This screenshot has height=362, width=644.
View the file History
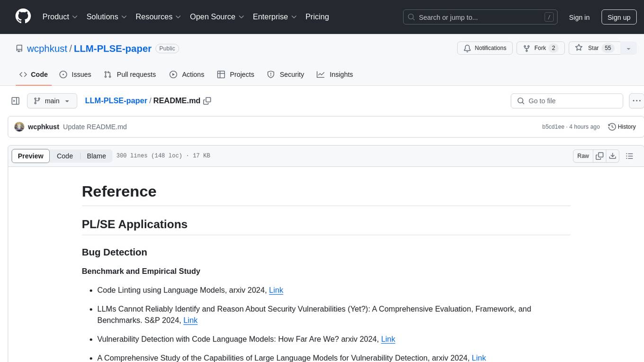coord(622,127)
